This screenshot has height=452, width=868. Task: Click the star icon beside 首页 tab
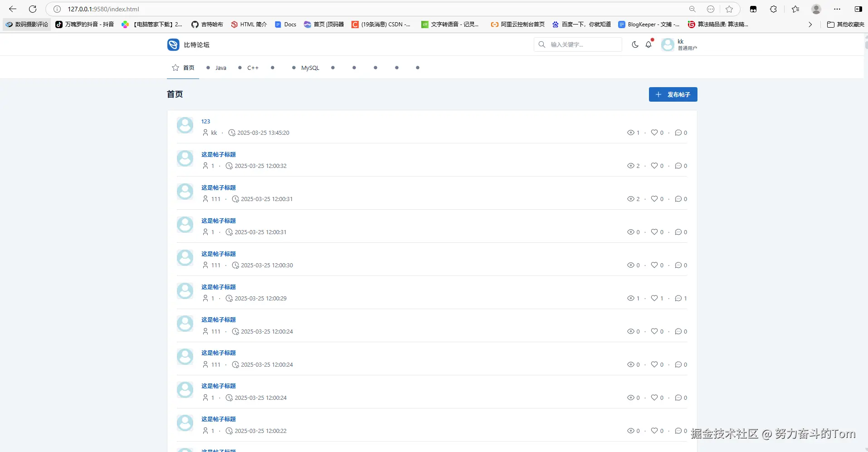[176, 68]
